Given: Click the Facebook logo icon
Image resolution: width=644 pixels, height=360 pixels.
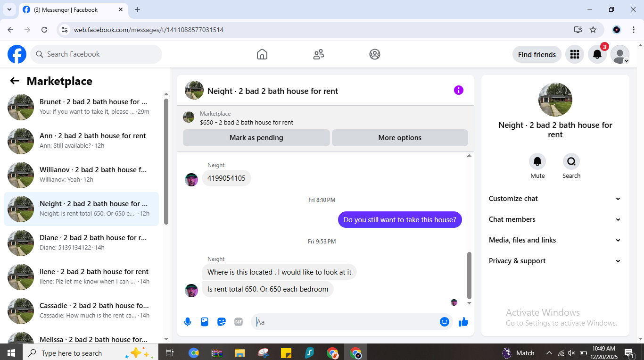Looking at the screenshot, I should click(17, 54).
